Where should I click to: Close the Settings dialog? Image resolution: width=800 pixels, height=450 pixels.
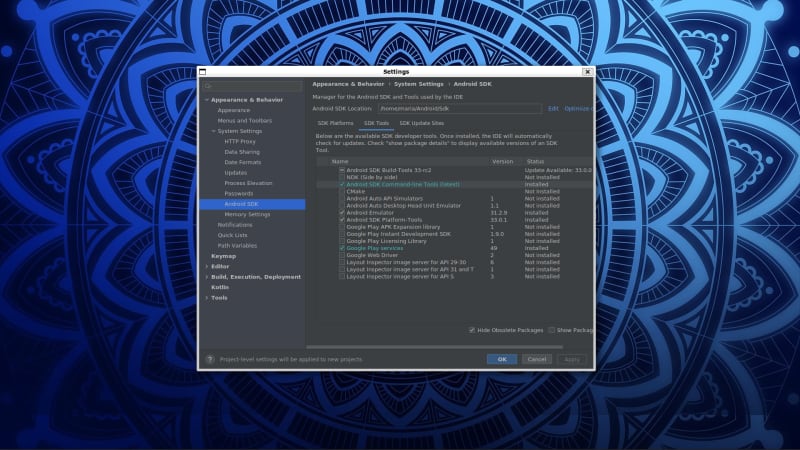coord(587,72)
